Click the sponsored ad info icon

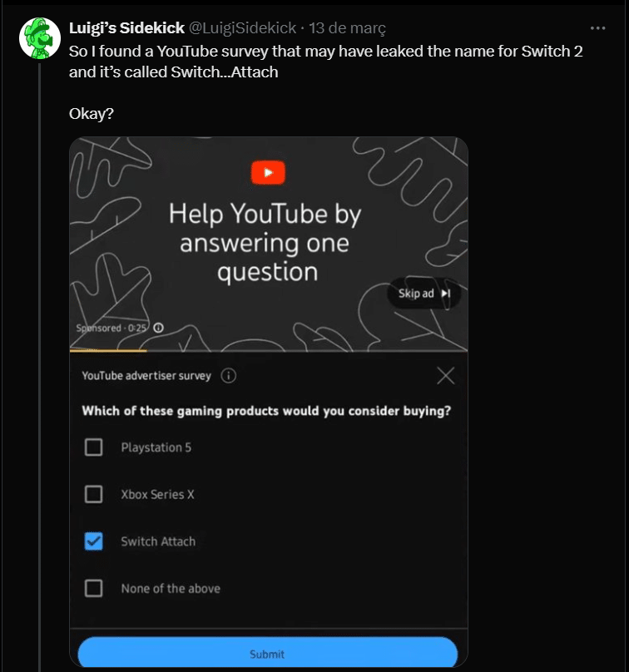[158, 328]
